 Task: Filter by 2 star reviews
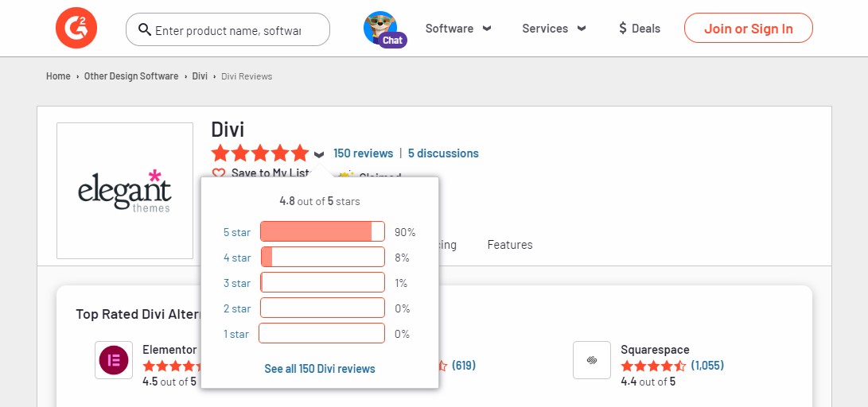(x=237, y=308)
